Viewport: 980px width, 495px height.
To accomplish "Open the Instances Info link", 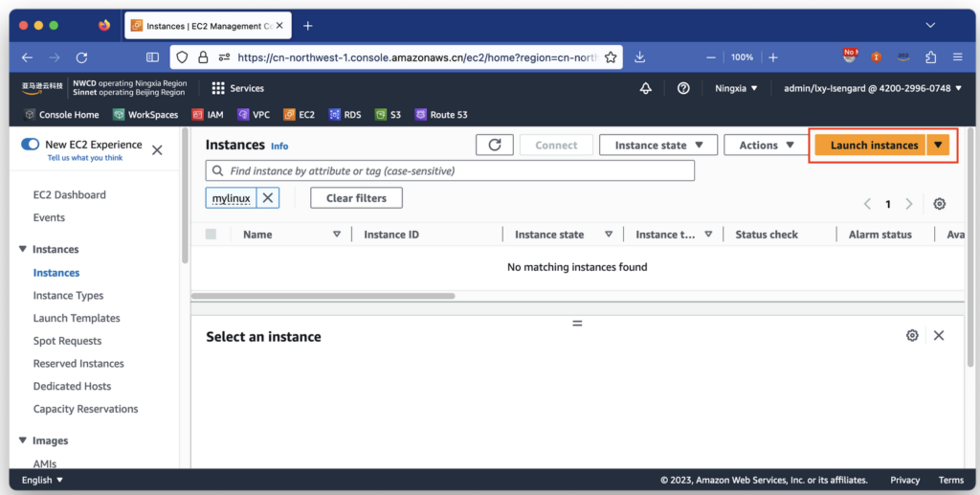I will [279, 146].
